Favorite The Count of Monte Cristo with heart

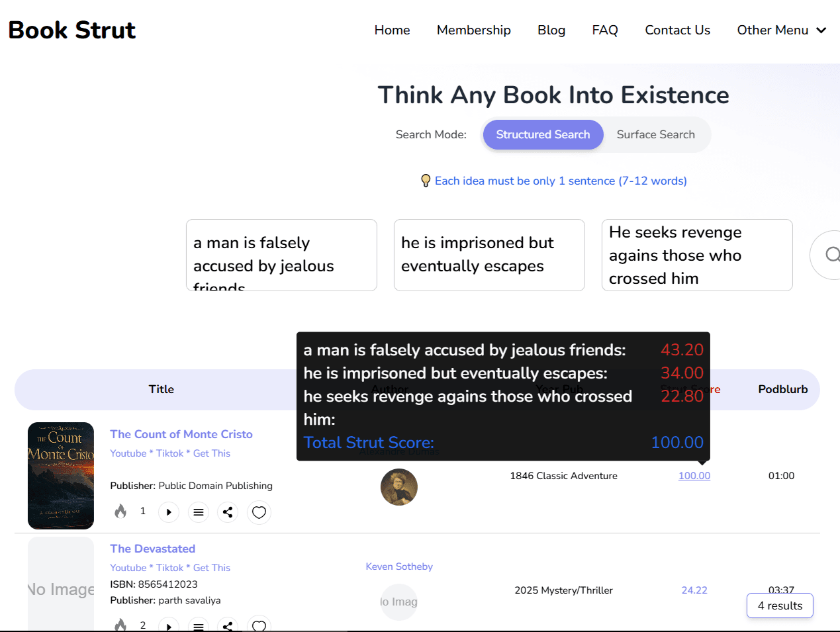(259, 512)
